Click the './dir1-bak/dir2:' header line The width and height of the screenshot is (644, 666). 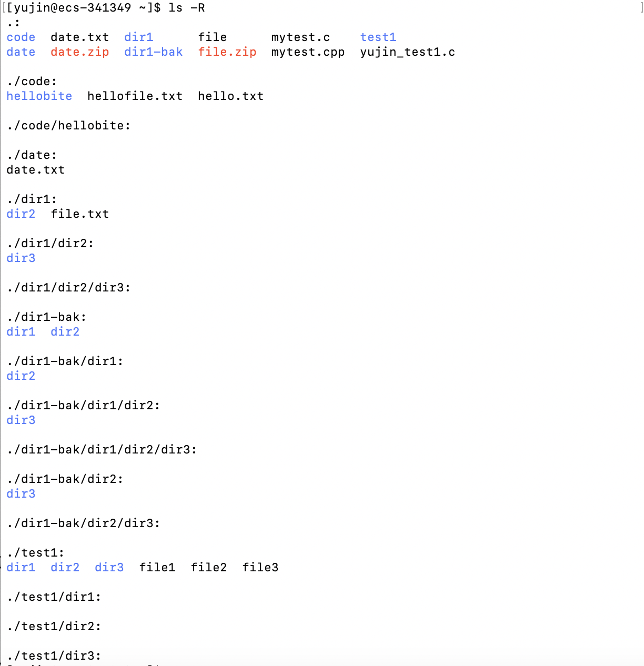65,479
